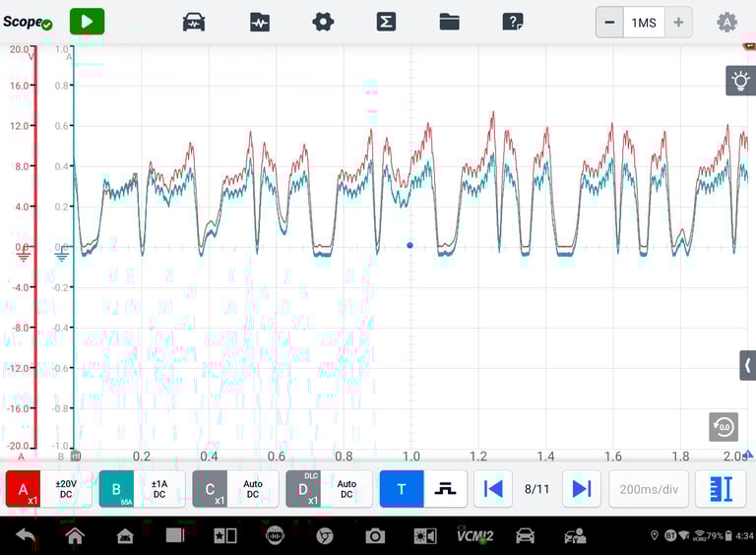
Task: Open the split-screen favorites icon
Action: [225, 535]
